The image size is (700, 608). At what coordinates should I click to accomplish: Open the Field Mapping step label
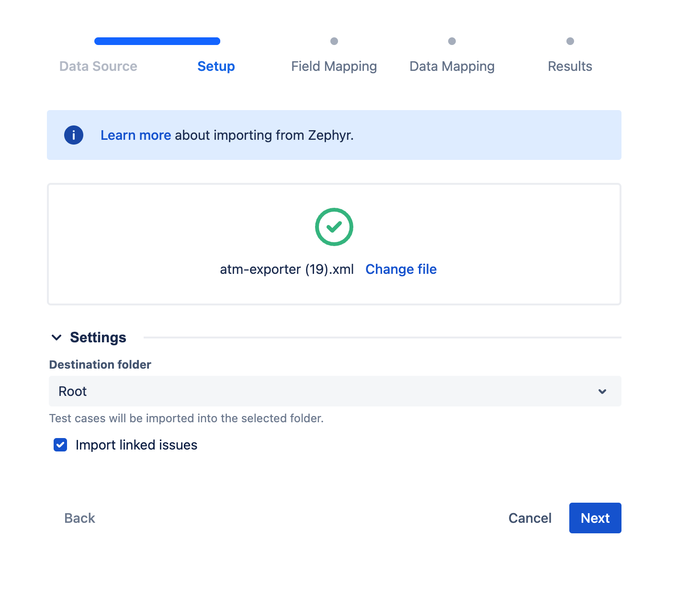click(x=334, y=66)
